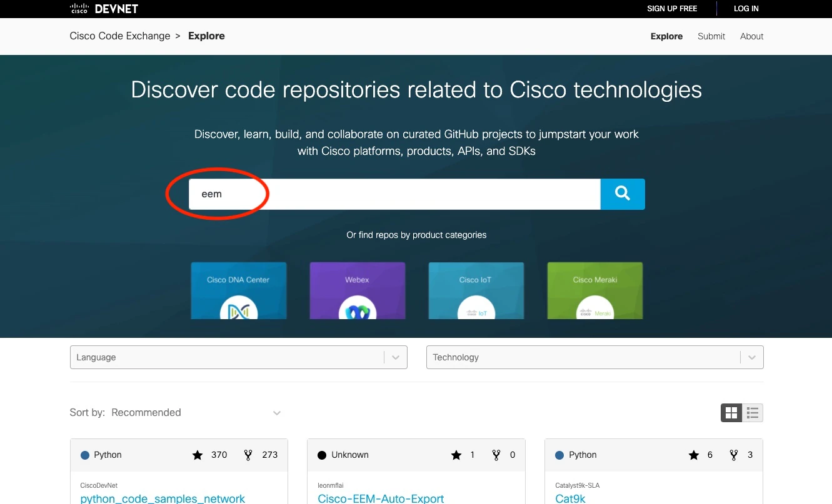Viewport: 832px width, 504px height.
Task: Open the Cisco Meraki category tile
Action: click(594, 290)
